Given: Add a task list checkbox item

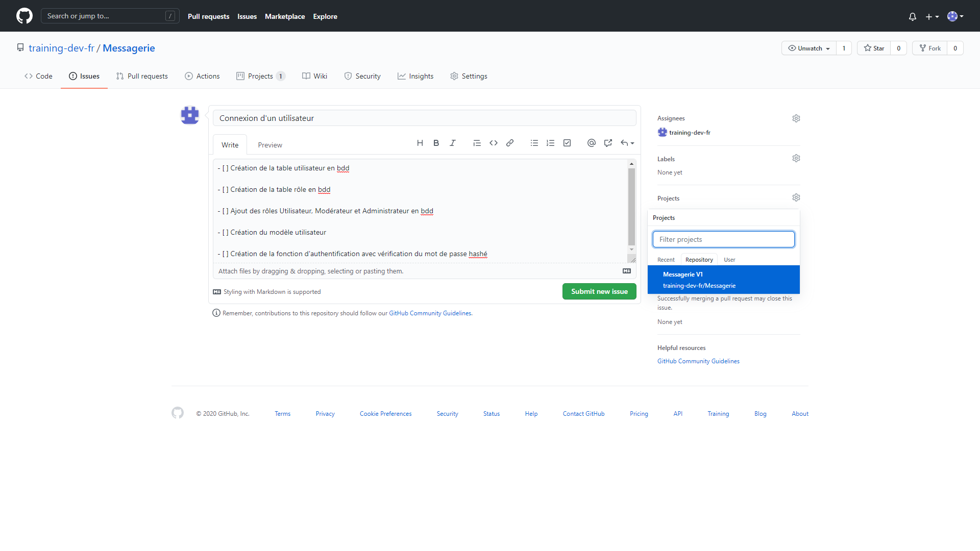Looking at the screenshot, I should coord(567,143).
